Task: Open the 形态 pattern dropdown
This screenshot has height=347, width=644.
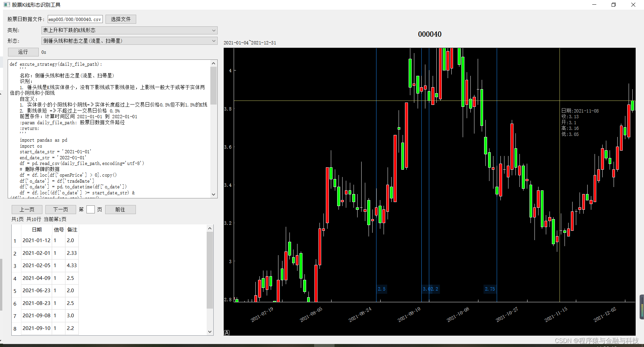Action: [x=129, y=41]
